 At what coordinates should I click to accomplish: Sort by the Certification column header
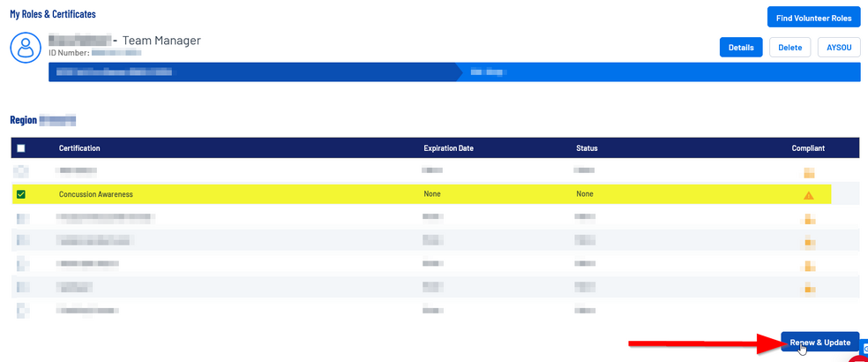coord(79,148)
